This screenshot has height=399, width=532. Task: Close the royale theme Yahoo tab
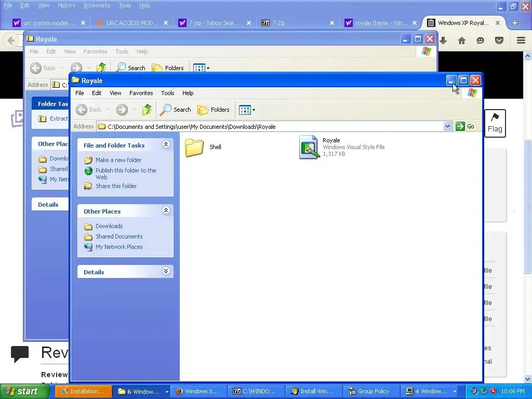click(x=415, y=23)
